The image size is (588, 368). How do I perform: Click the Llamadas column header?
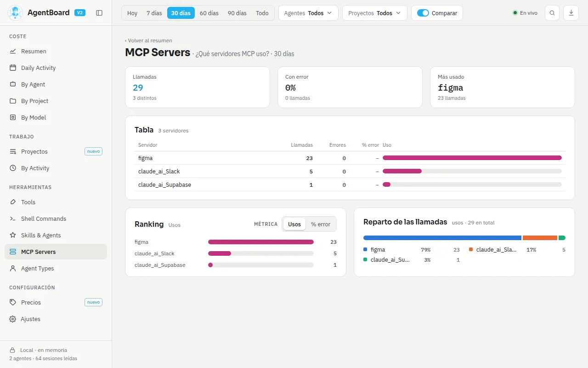[x=302, y=145]
